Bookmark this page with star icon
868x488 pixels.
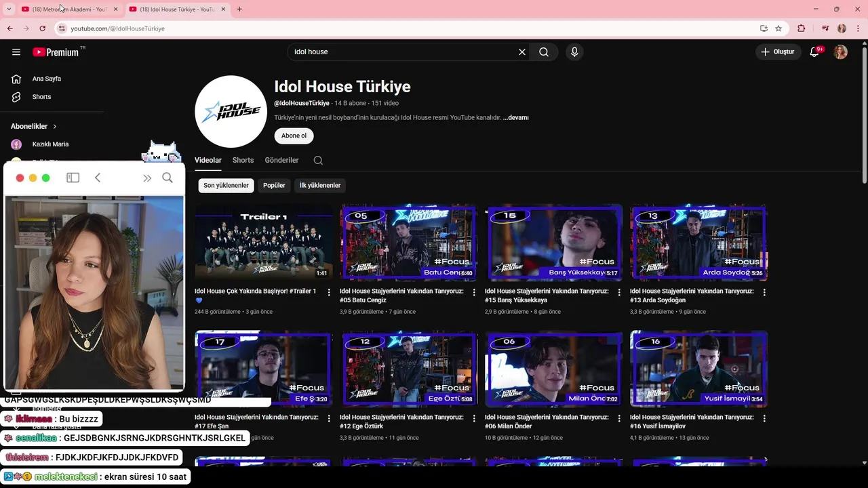pyautogui.click(x=778, y=28)
